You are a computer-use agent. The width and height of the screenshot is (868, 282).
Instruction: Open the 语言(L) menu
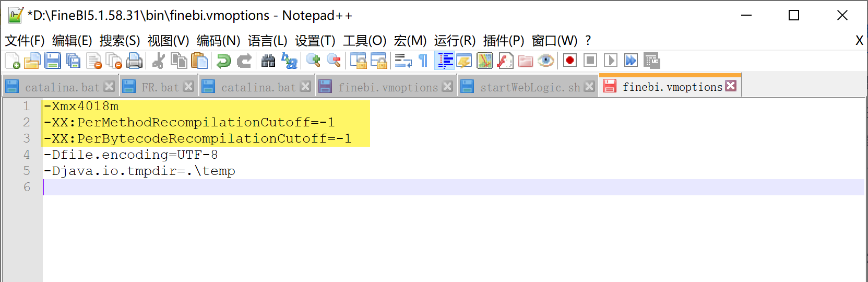267,41
